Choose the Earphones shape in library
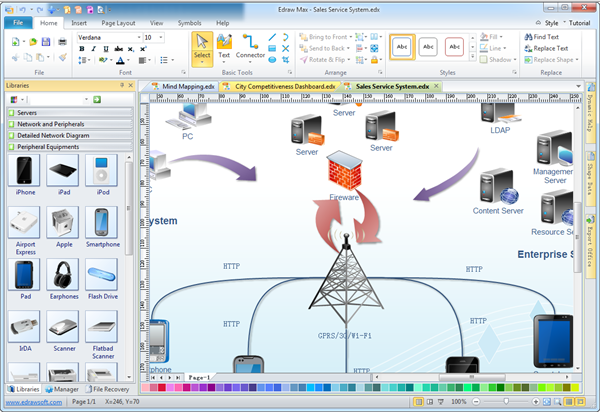The height and width of the screenshot is (412, 600). (x=63, y=279)
